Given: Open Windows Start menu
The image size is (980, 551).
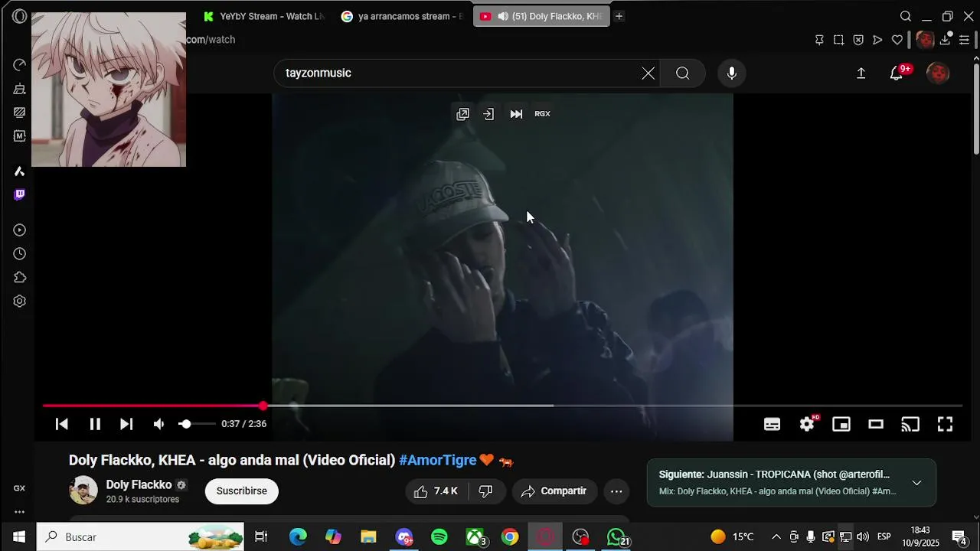Looking at the screenshot, I should (18, 537).
